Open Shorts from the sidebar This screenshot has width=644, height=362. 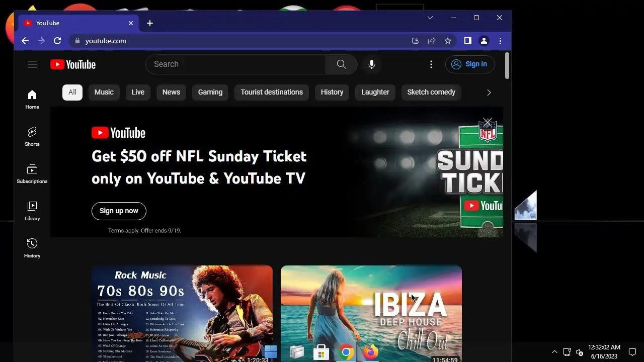click(32, 136)
